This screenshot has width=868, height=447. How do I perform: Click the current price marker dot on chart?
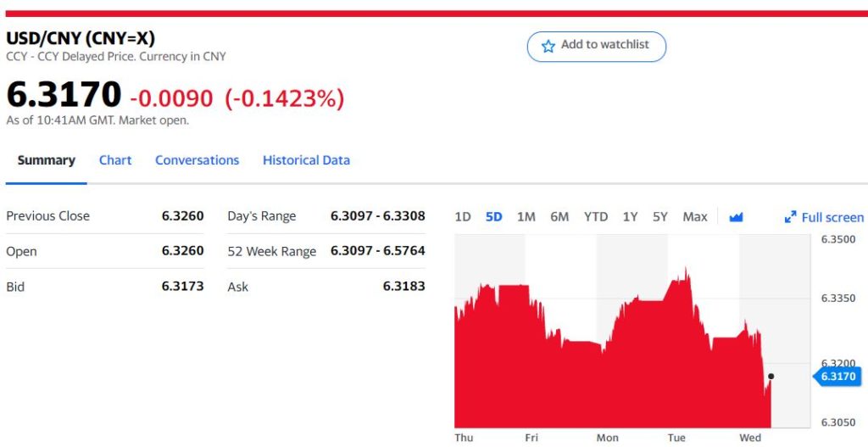coord(771,376)
